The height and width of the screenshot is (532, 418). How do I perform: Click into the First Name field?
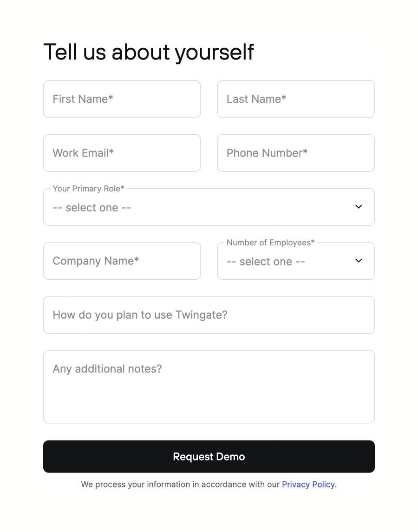122,99
